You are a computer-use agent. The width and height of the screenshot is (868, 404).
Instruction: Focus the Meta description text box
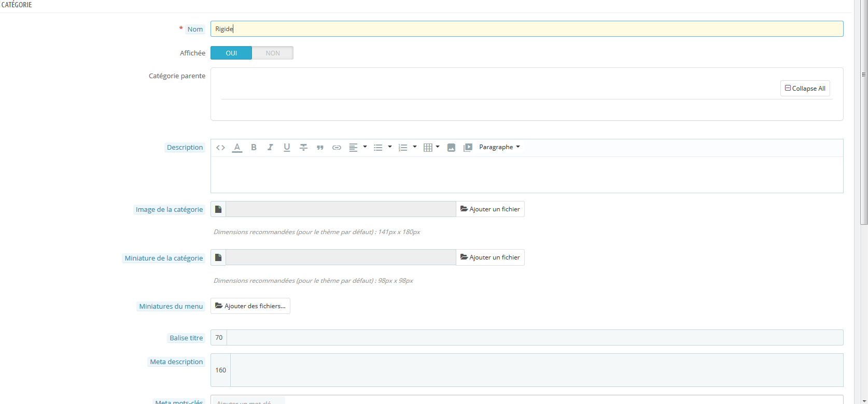537,370
